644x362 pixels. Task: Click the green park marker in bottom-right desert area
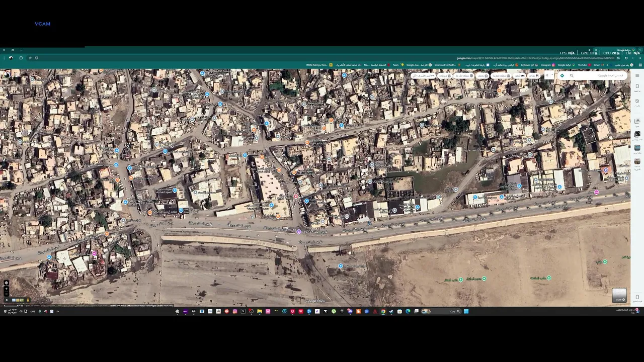[x=605, y=261]
